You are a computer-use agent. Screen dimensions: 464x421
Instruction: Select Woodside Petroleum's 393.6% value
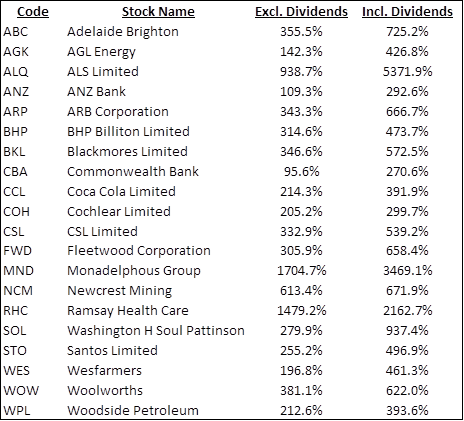tap(407, 411)
